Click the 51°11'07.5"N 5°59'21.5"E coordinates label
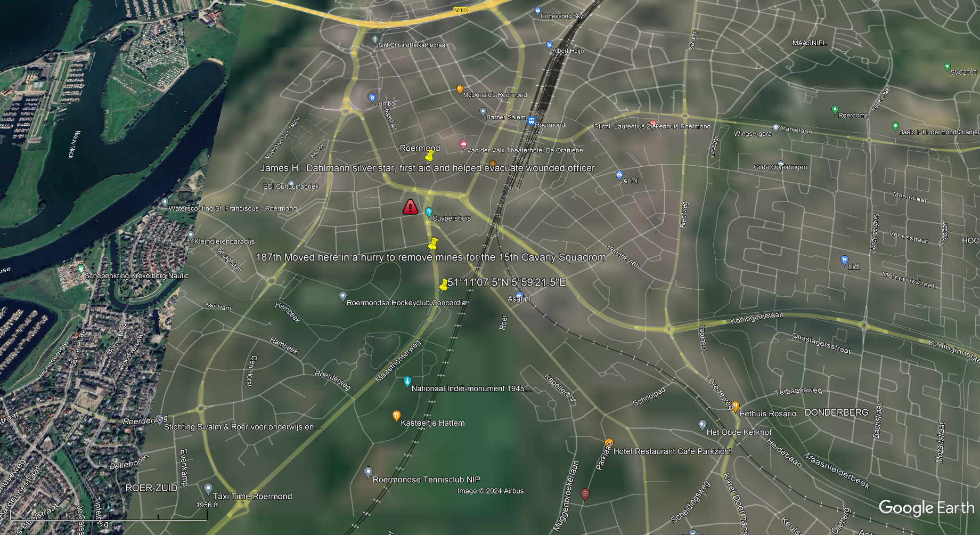 coord(507,282)
